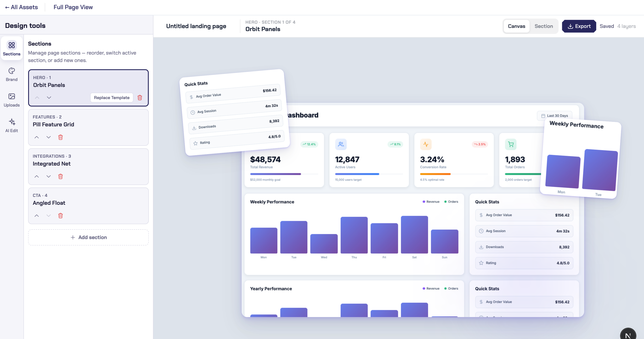The width and height of the screenshot is (644, 339).
Task: Move Orbit Panels section down
Action: click(49, 98)
